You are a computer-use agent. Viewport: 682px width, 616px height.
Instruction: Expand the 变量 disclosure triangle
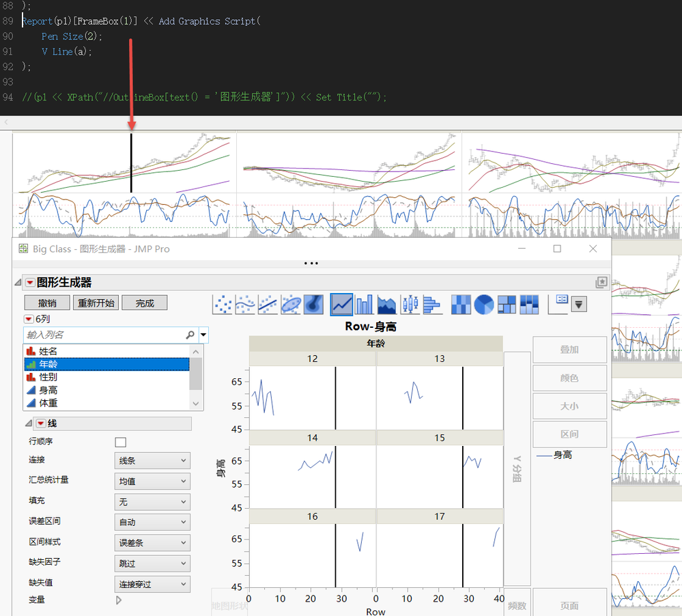119,600
